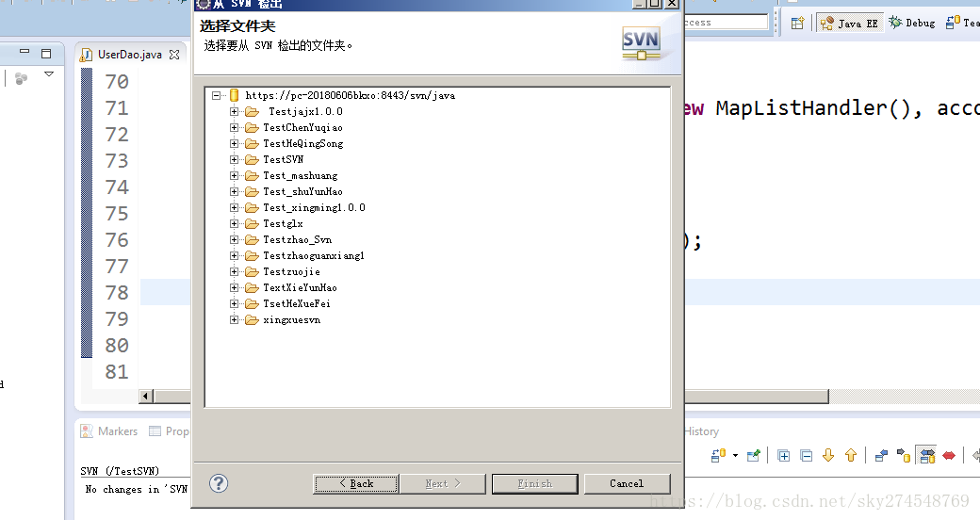This screenshot has height=520, width=980.
Task: Click the Testzhao_Svn folder icon
Action: click(x=252, y=239)
